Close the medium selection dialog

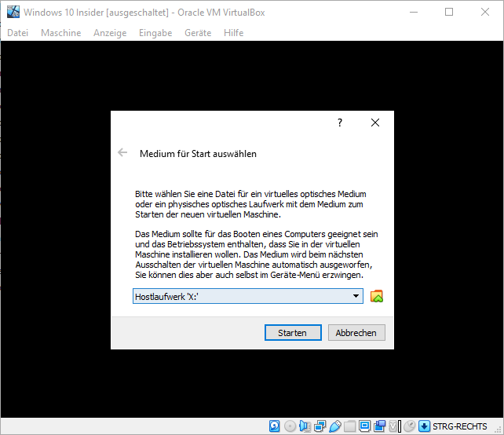pos(375,122)
